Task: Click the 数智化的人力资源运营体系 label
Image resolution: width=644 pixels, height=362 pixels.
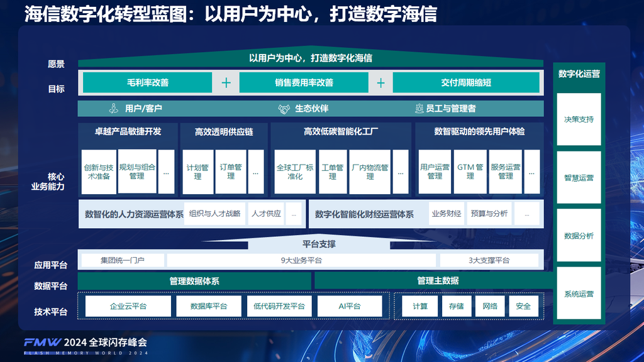Action: point(134,214)
